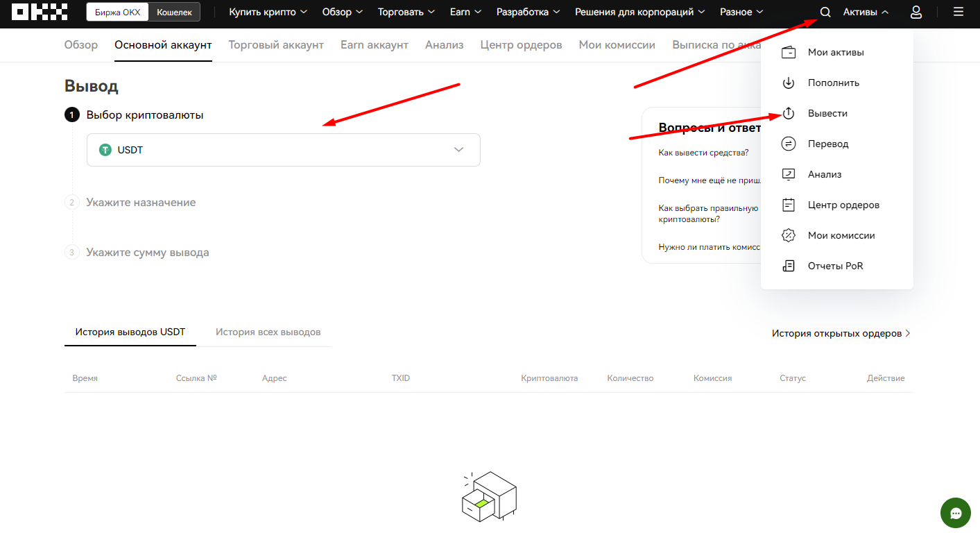Click the reports icon beside Отчеты PoR
The height and width of the screenshot is (533, 980).
click(789, 266)
